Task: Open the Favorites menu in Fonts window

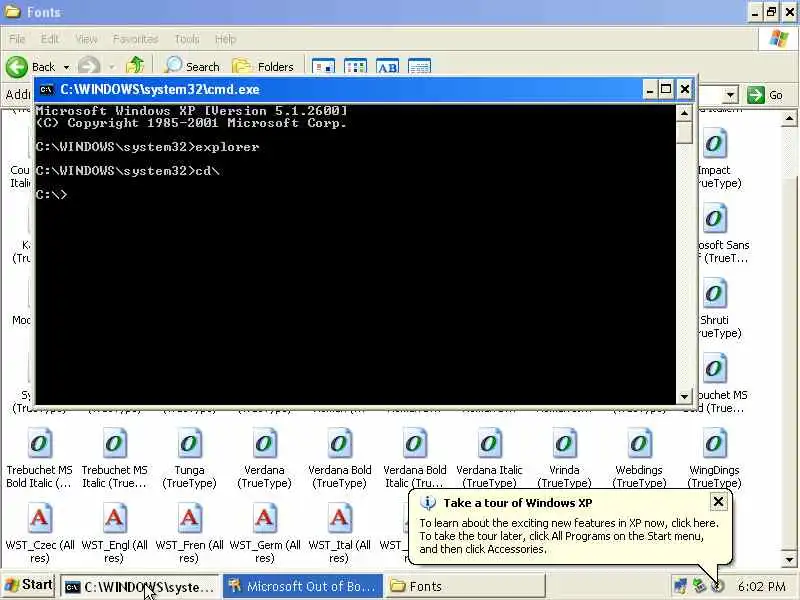Action: point(136,39)
